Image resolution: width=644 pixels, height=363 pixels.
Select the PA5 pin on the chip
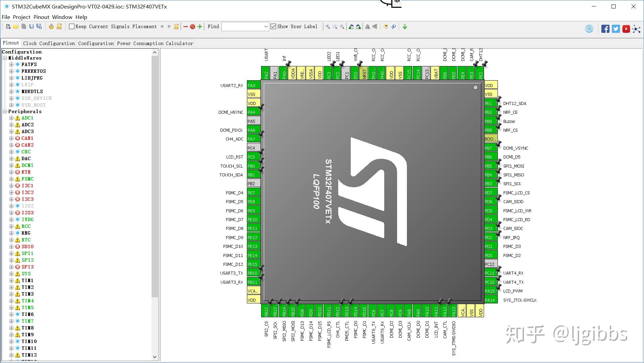pos(253,121)
